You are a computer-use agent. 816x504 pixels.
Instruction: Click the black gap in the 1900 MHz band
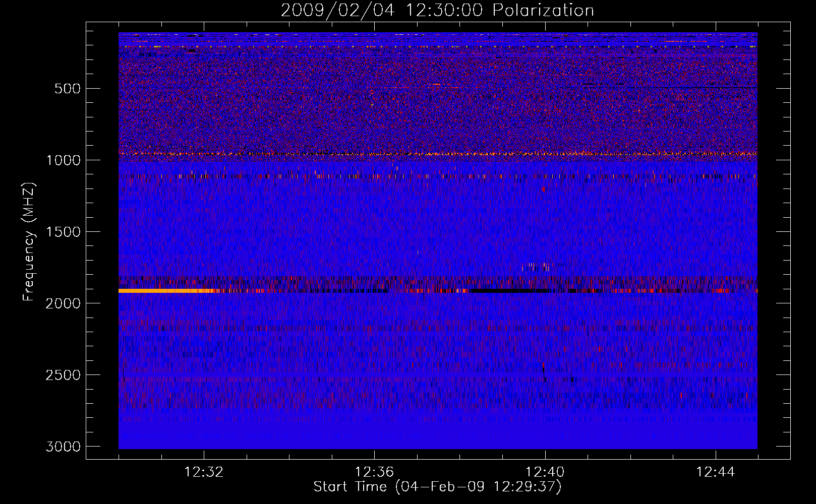coord(510,291)
